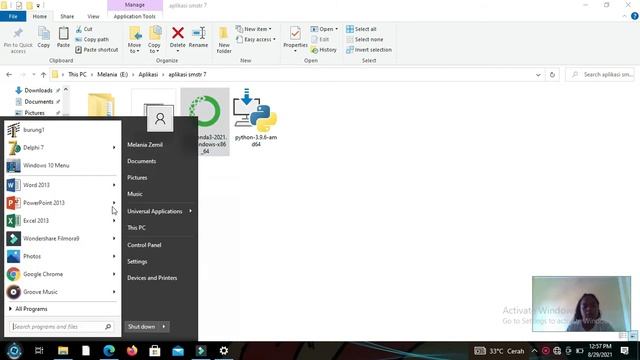The width and height of the screenshot is (640, 360).
Task: Switch to the View ribbon tab
Action: [93, 16]
